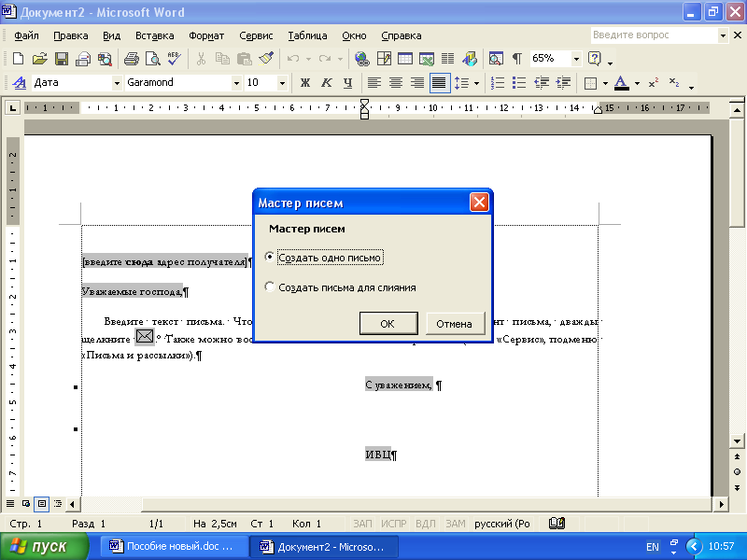Toggle the Drawing toolbar icon

470,59
